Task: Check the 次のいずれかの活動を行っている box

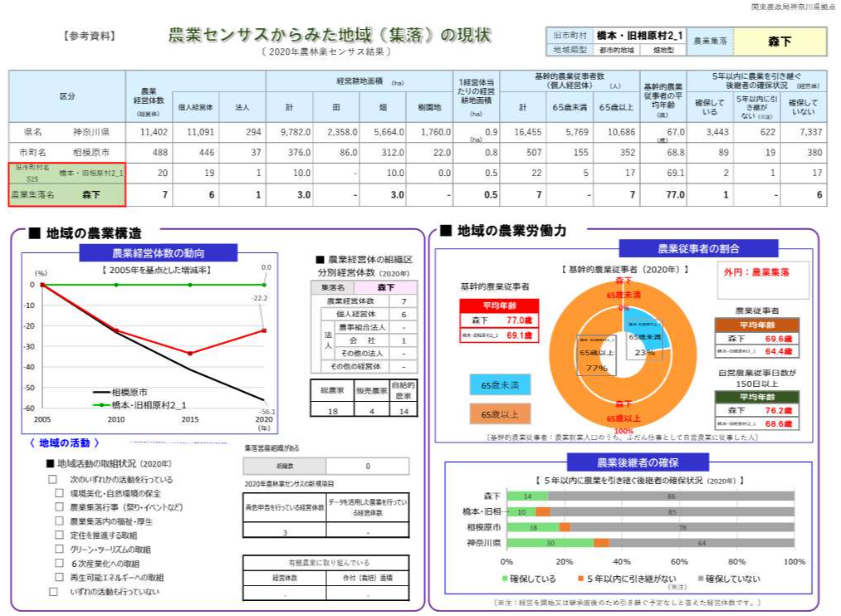Action: (x=52, y=479)
